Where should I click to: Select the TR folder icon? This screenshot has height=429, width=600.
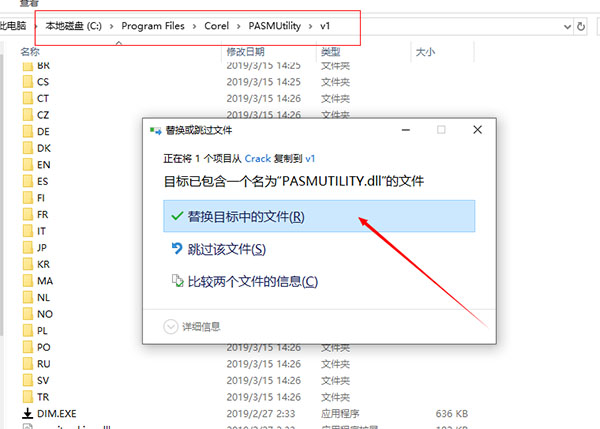pyautogui.click(x=28, y=397)
